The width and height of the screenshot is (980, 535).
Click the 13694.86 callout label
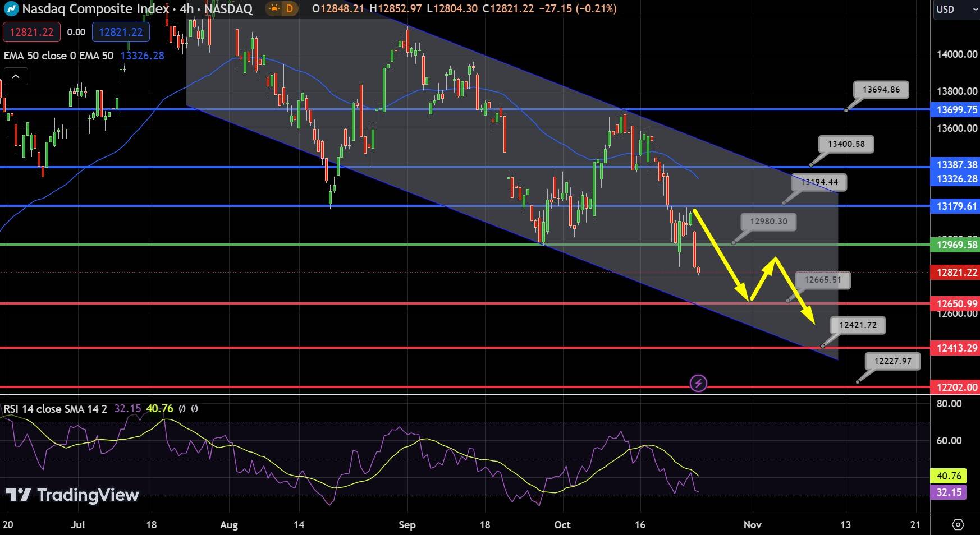[881, 90]
